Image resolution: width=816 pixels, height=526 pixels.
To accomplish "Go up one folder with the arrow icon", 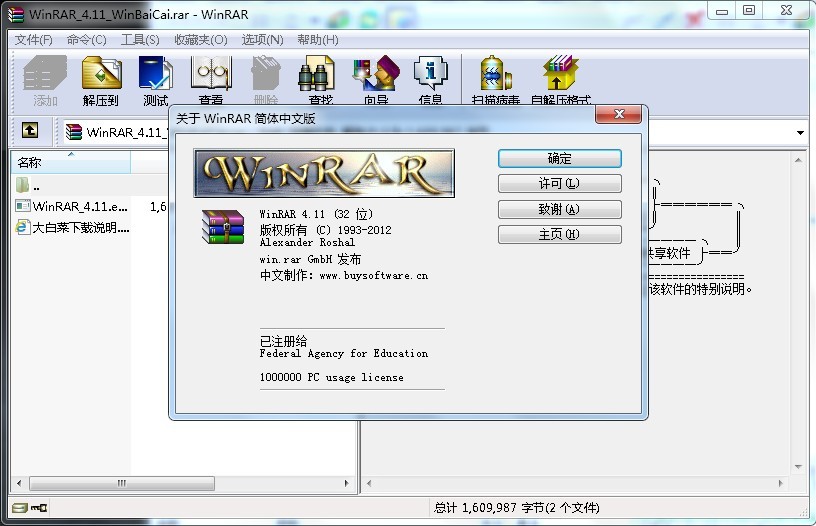I will point(30,131).
